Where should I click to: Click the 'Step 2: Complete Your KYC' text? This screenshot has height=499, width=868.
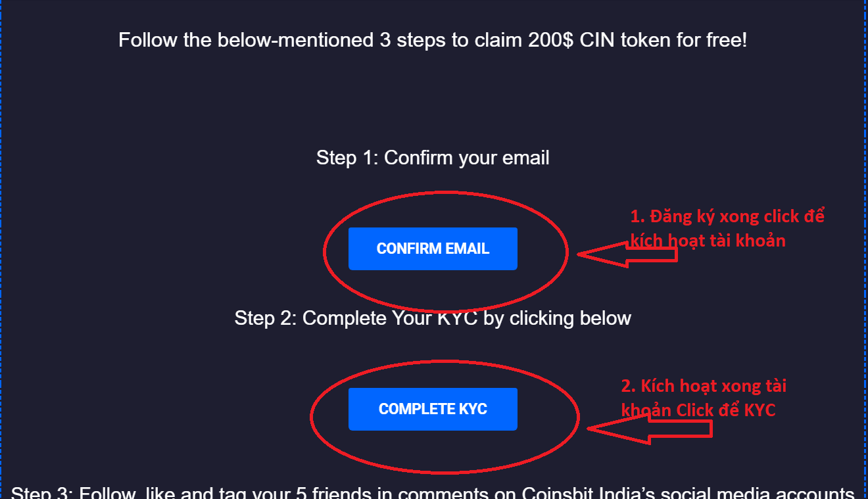(433, 318)
